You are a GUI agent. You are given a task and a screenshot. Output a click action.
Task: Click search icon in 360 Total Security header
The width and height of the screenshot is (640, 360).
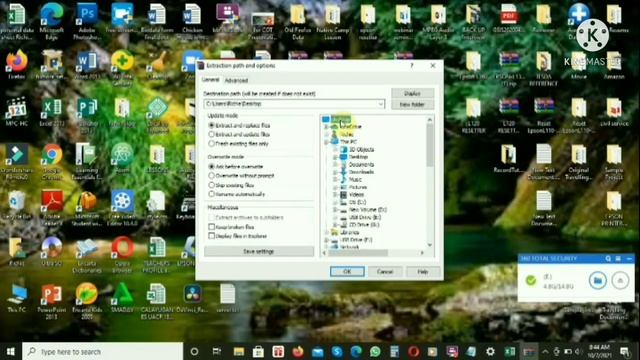click(608, 259)
